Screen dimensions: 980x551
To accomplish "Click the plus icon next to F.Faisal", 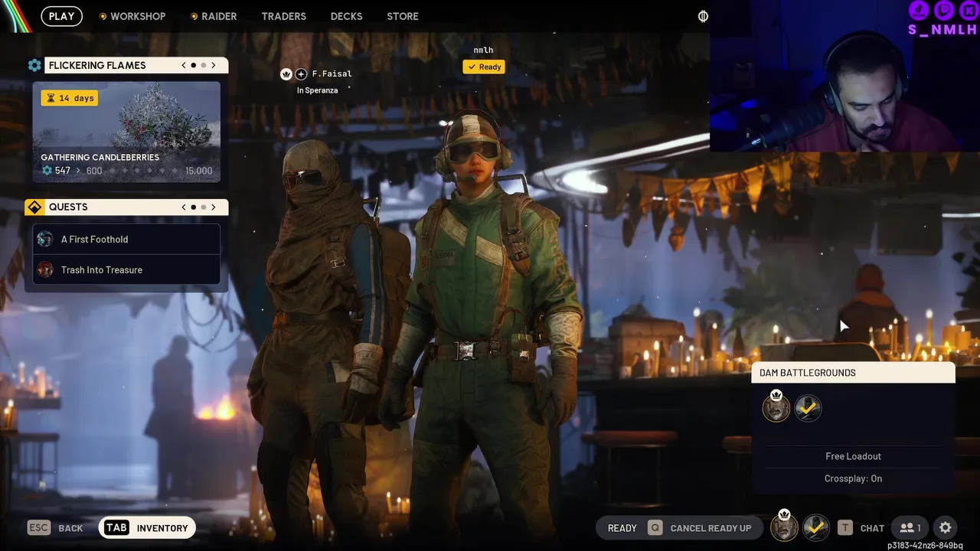I will click(301, 74).
